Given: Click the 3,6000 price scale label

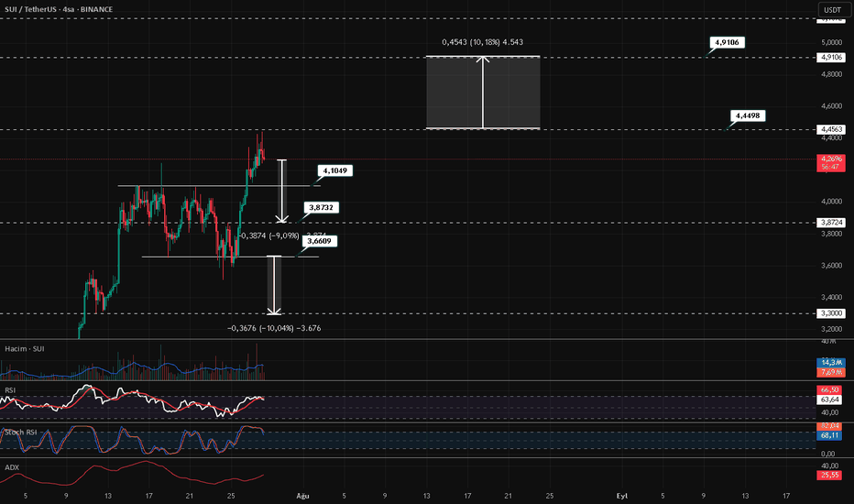Looking at the screenshot, I should (831, 266).
